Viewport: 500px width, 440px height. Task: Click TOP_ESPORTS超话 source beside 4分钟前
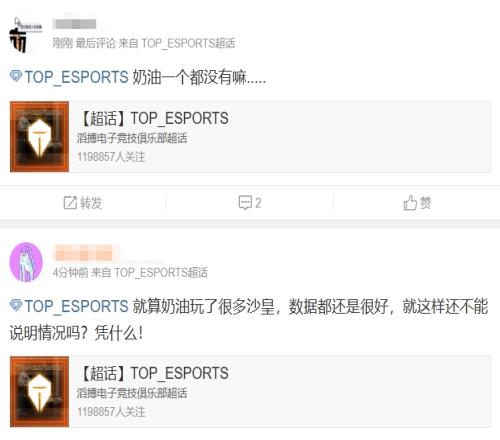pyautogui.click(x=161, y=273)
